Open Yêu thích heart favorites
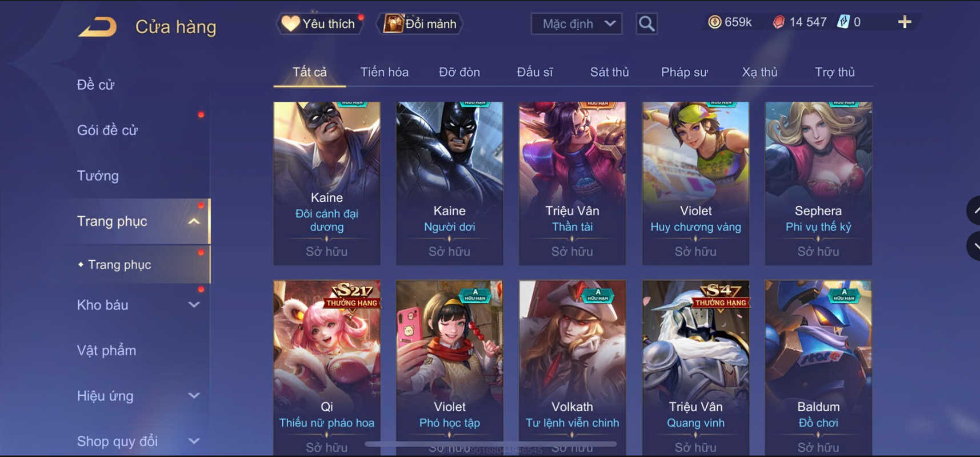The width and height of the screenshot is (980, 457). click(x=319, y=23)
